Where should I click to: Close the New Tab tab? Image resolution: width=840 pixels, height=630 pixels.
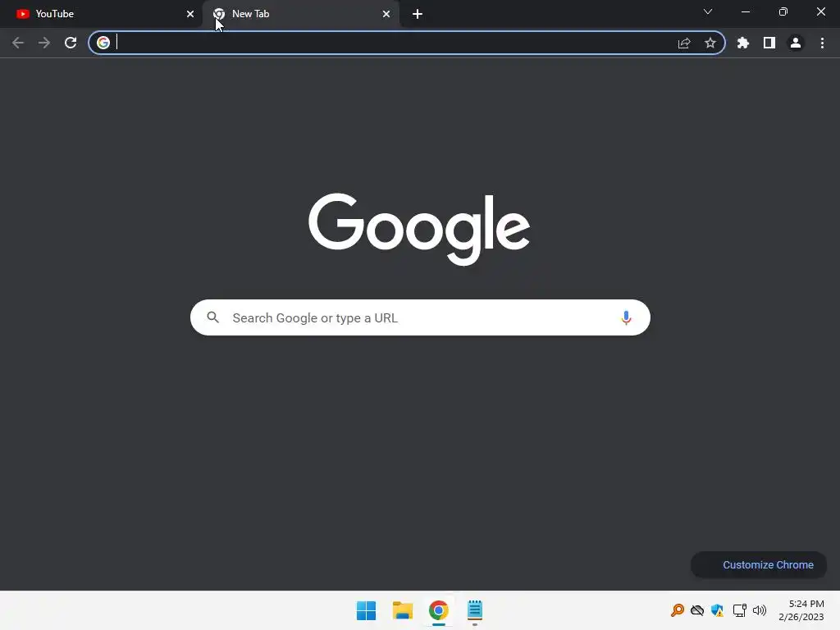(386, 14)
